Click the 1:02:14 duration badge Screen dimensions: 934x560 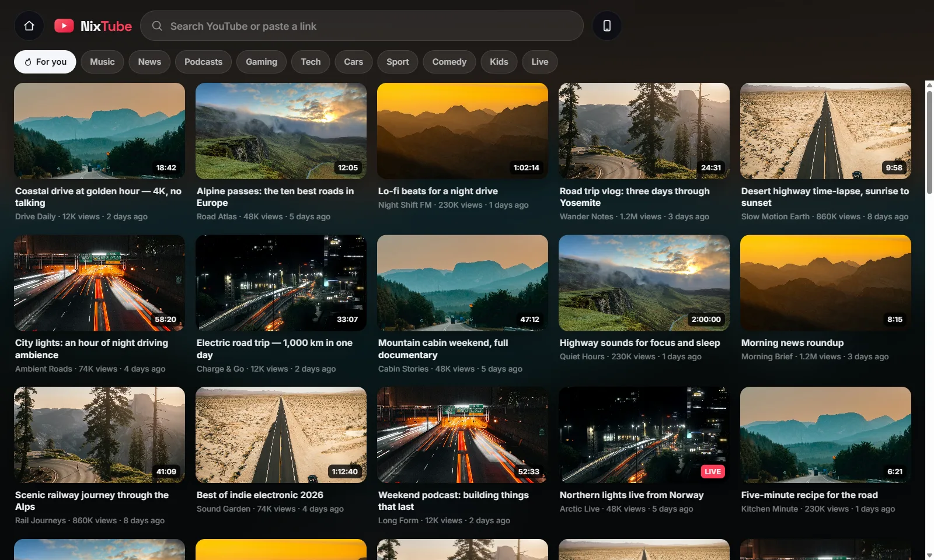click(526, 167)
